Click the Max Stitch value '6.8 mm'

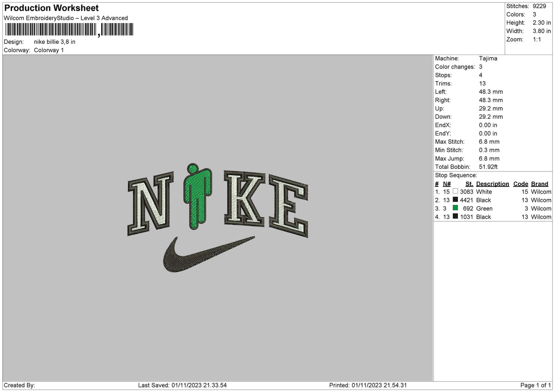489,141
